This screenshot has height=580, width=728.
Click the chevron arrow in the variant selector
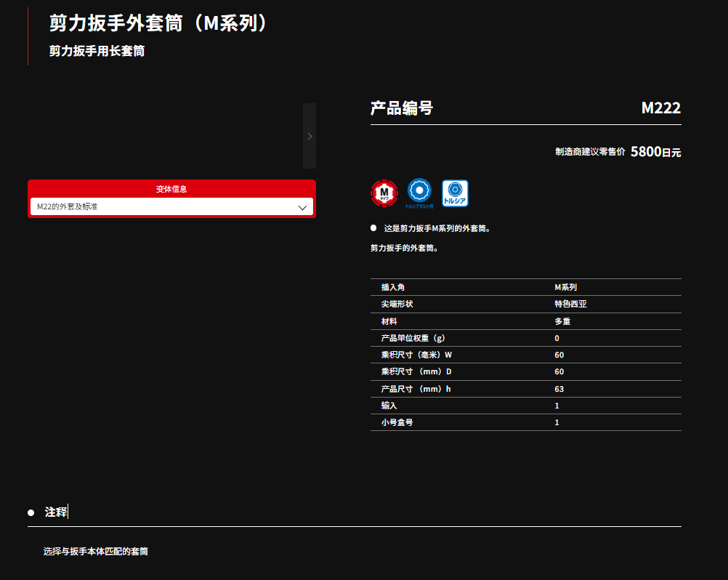click(303, 207)
